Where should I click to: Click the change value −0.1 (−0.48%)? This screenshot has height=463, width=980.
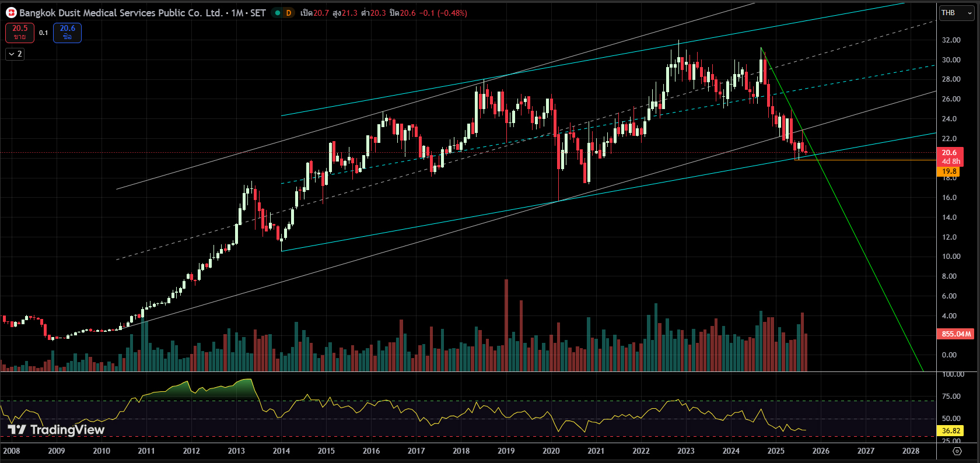(443, 13)
